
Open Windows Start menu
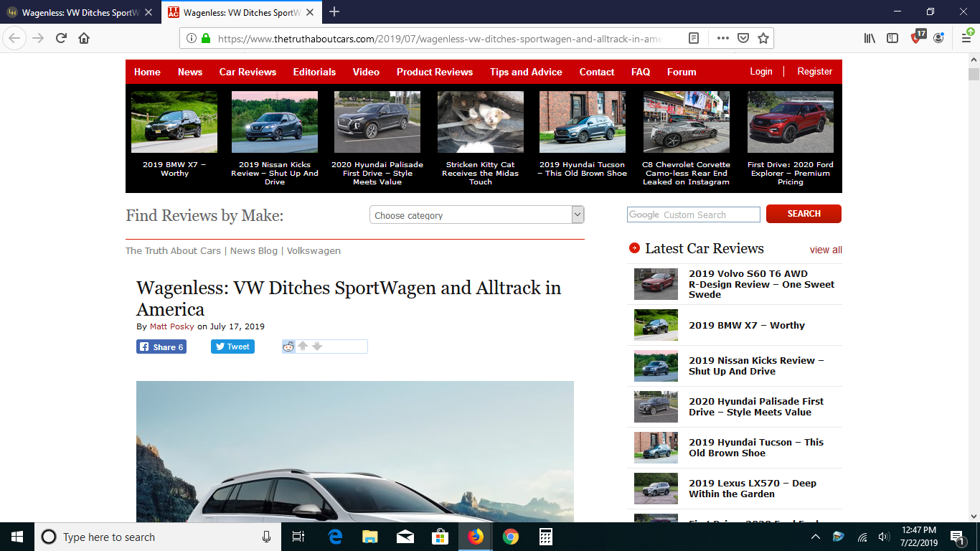coord(17,537)
